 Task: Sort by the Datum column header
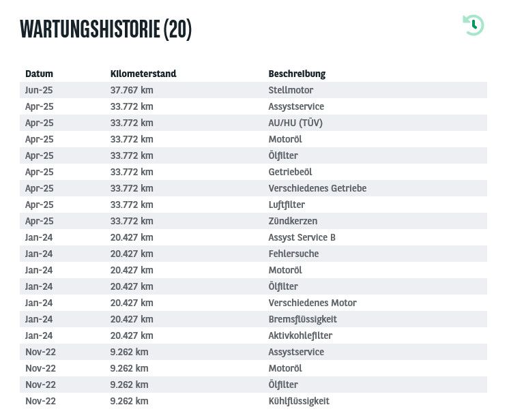click(39, 74)
